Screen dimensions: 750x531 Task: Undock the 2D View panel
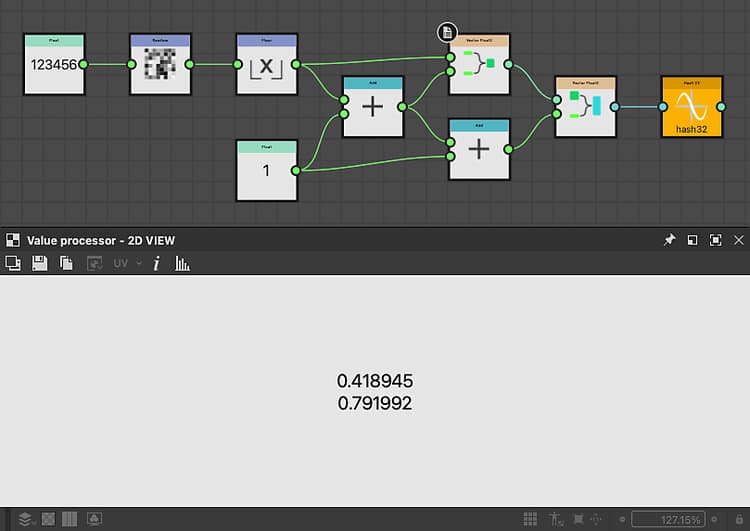692,240
